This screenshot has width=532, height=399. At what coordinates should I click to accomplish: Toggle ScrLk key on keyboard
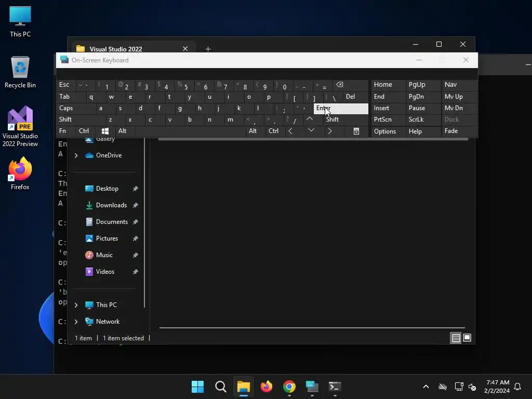[423, 119]
